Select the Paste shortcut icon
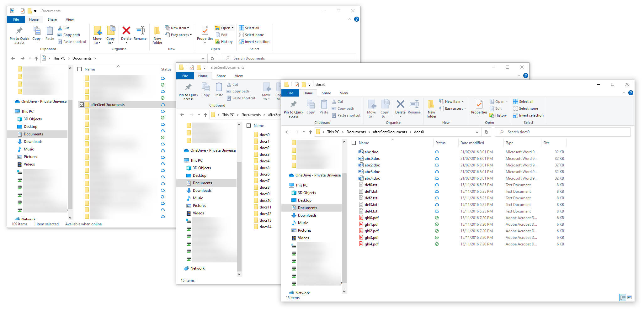 click(346, 115)
